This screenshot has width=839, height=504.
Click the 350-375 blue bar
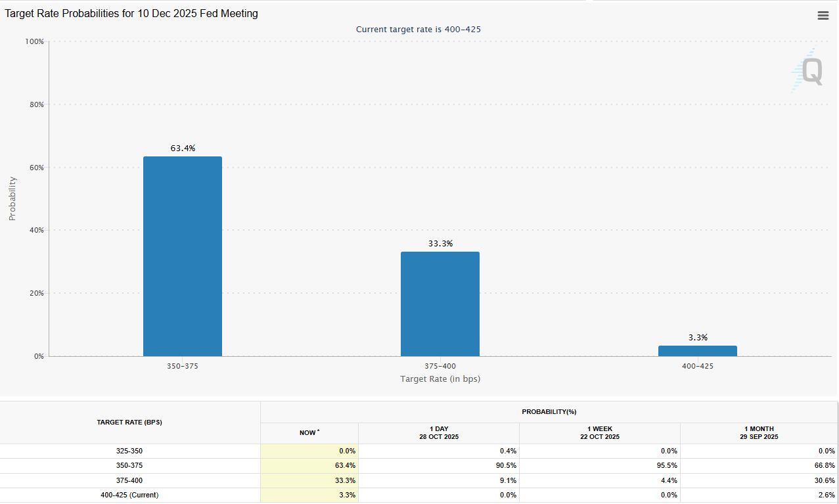[183, 256]
